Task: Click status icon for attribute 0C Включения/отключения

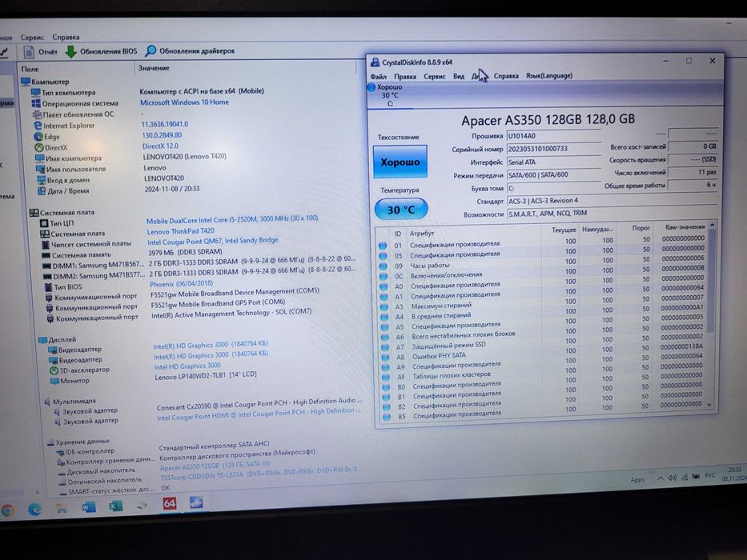Action: (x=383, y=276)
